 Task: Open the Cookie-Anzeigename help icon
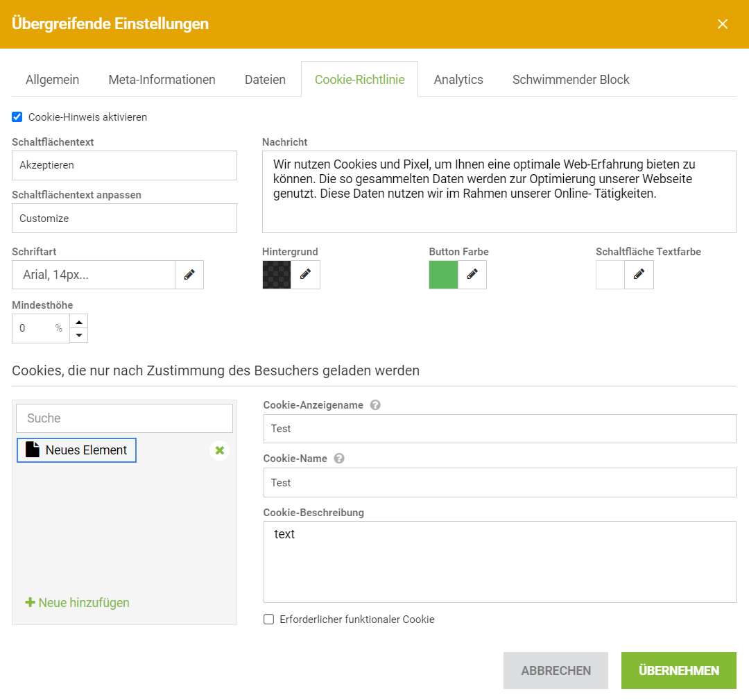[x=375, y=404]
